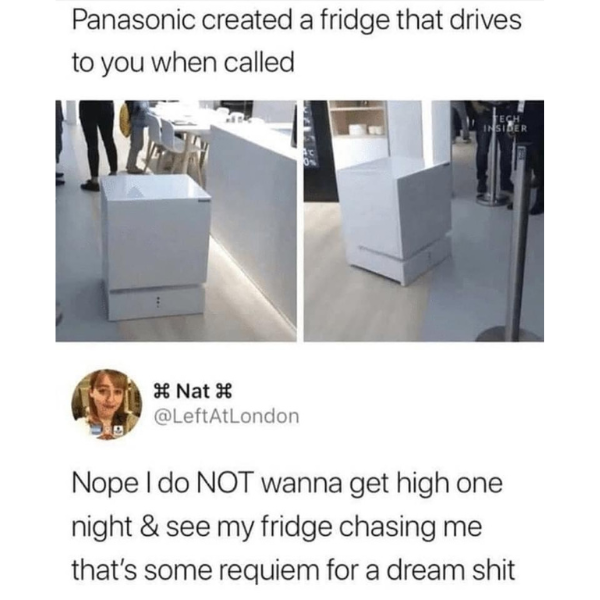Click the person's legs in left photo

click(99, 143)
